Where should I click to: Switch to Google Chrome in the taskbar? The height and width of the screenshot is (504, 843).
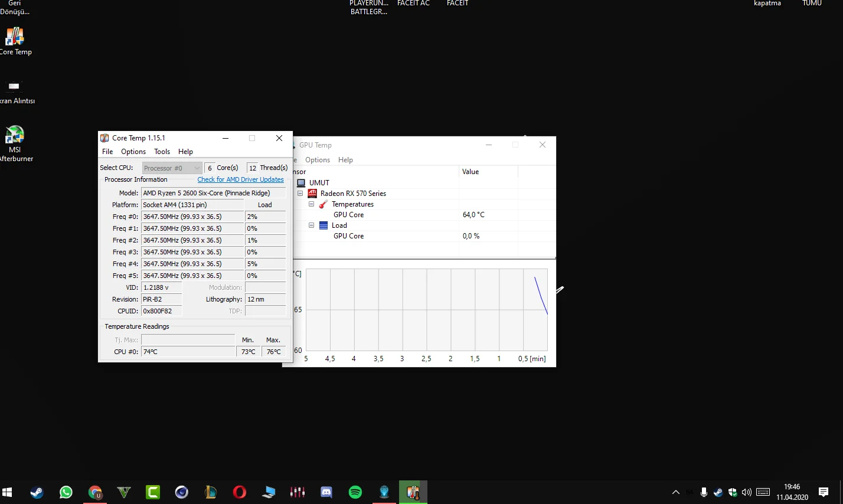click(x=95, y=492)
